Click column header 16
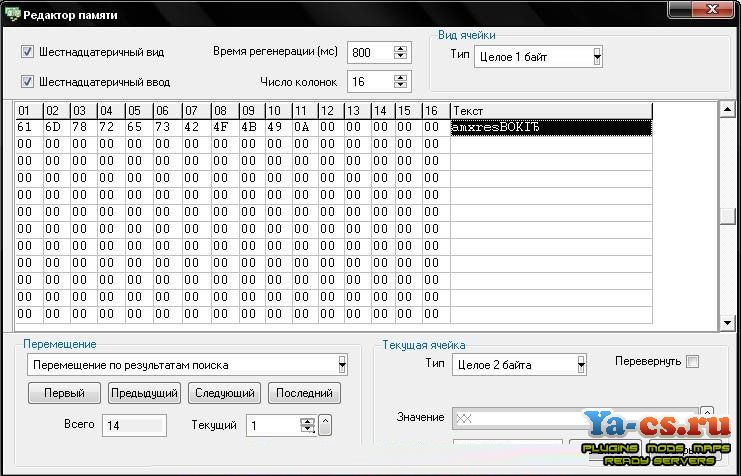This screenshot has width=741, height=476. (x=436, y=111)
